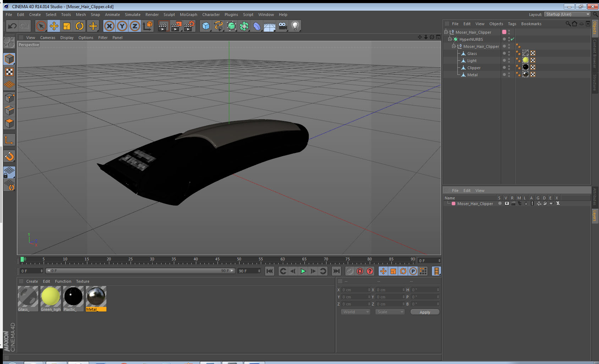This screenshot has width=599, height=364.
Task: Open the Render menu
Action: [152, 15]
